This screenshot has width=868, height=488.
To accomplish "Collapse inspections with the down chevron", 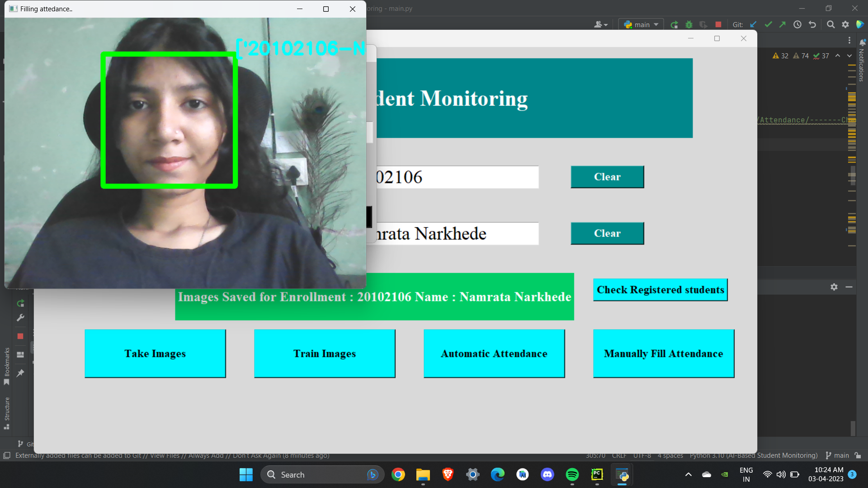I will coord(849,56).
